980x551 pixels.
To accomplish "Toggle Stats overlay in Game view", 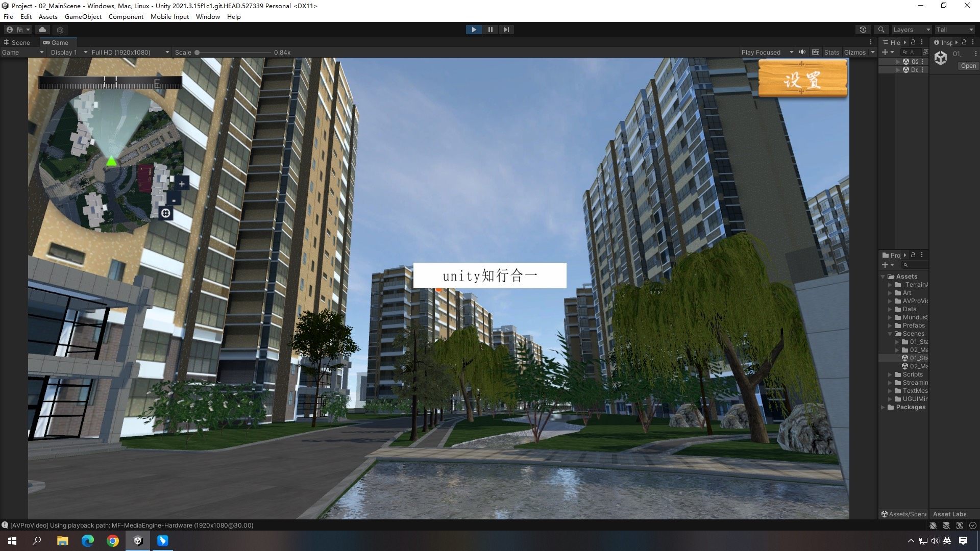I will (831, 52).
